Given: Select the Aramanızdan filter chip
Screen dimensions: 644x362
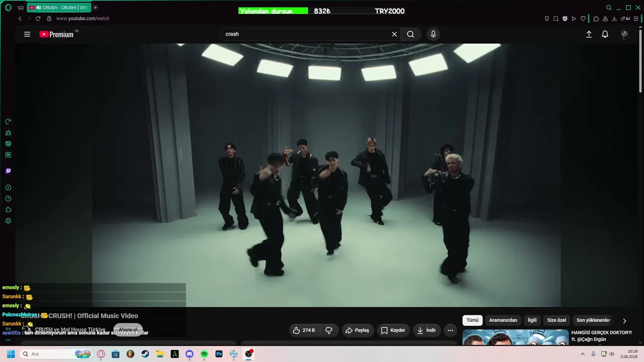Looking at the screenshot, I should [x=503, y=320].
